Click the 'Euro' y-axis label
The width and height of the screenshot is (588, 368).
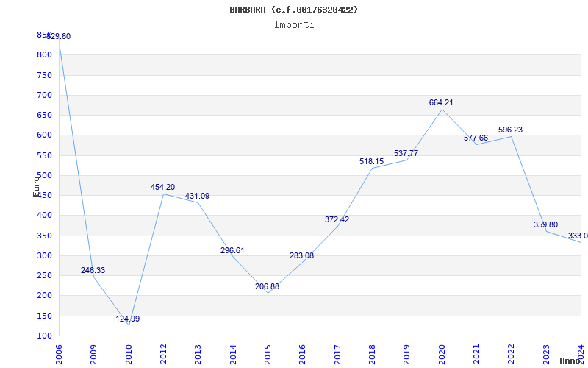point(36,186)
